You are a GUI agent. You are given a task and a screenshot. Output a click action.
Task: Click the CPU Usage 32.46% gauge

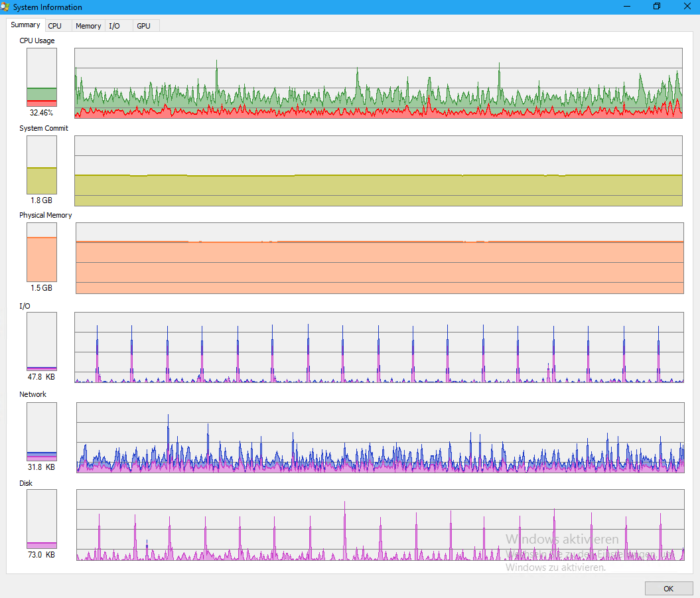42,77
